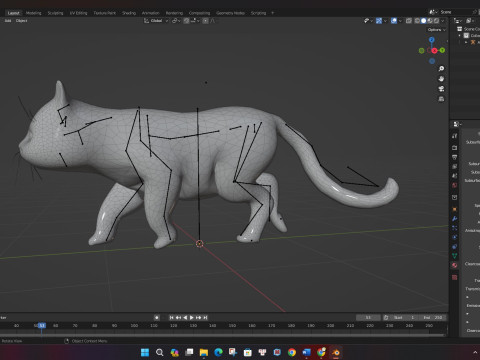Open the Object Data green triangle tab
This screenshot has width=480, height=360.
click(455, 256)
